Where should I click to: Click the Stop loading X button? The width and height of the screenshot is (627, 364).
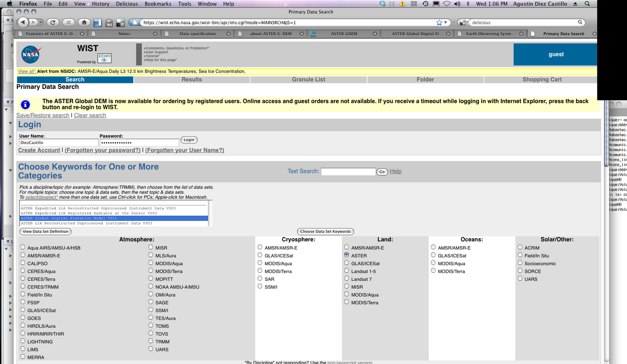click(68, 22)
